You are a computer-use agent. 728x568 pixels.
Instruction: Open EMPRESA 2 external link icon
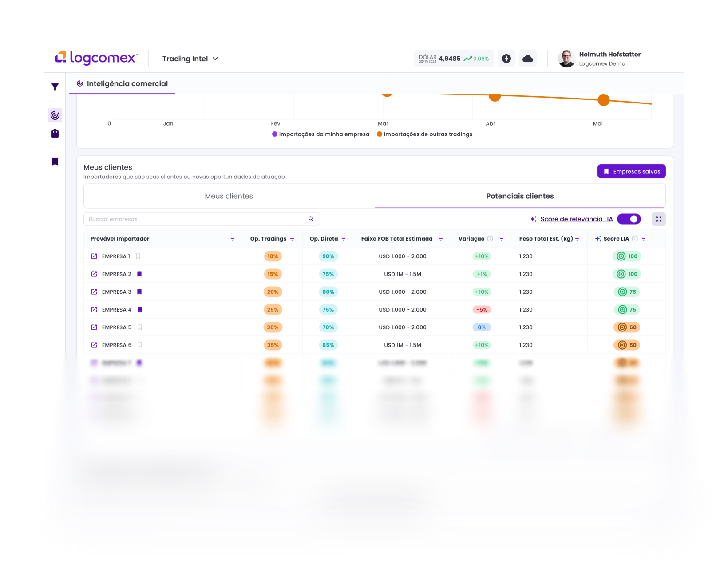(x=94, y=274)
